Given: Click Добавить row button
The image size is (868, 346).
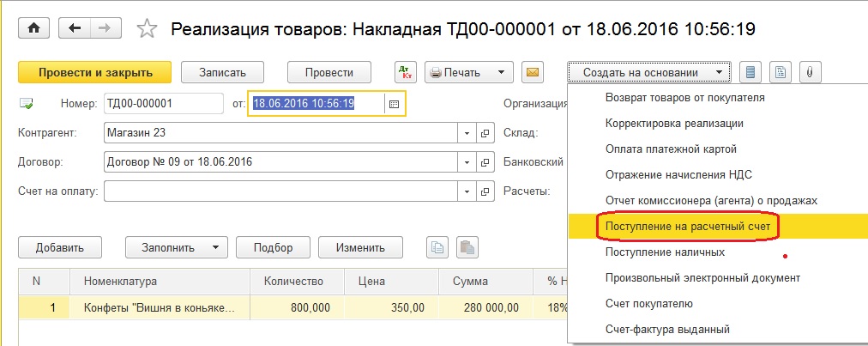Looking at the screenshot, I should click(60, 248).
